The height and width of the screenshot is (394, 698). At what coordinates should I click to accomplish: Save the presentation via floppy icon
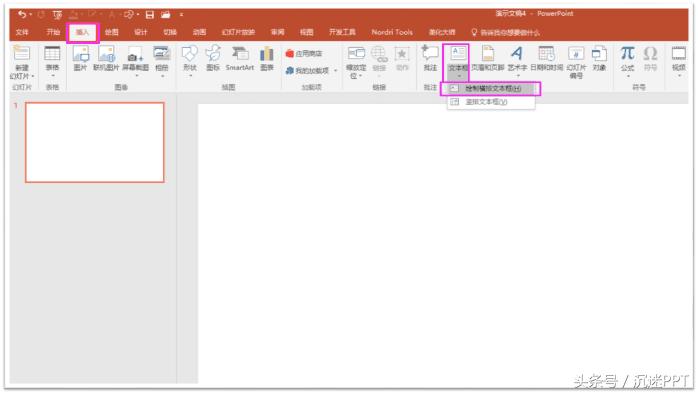(150, 15)
